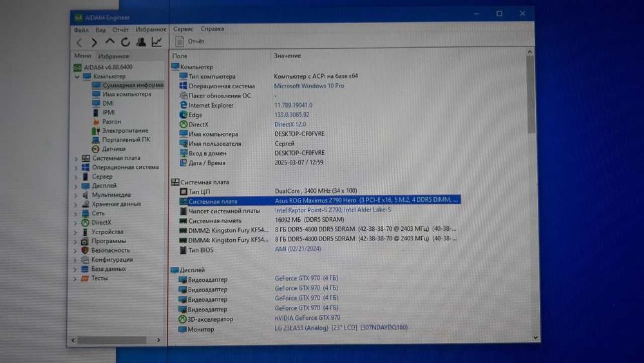The height and width of the screenshot is (363, 644).
Task: Click the flame icon next to Разгон
Action: pos(96,122)
